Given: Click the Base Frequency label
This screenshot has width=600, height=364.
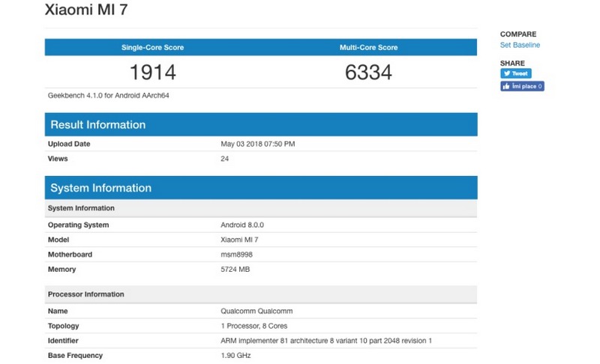Looking at the screenshot, I should point(75,356).
